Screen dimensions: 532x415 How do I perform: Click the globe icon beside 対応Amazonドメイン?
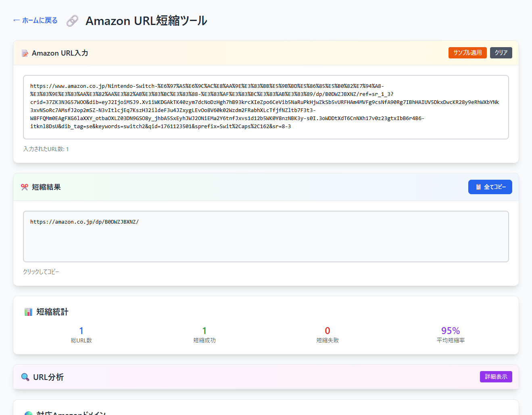[28, 413]
